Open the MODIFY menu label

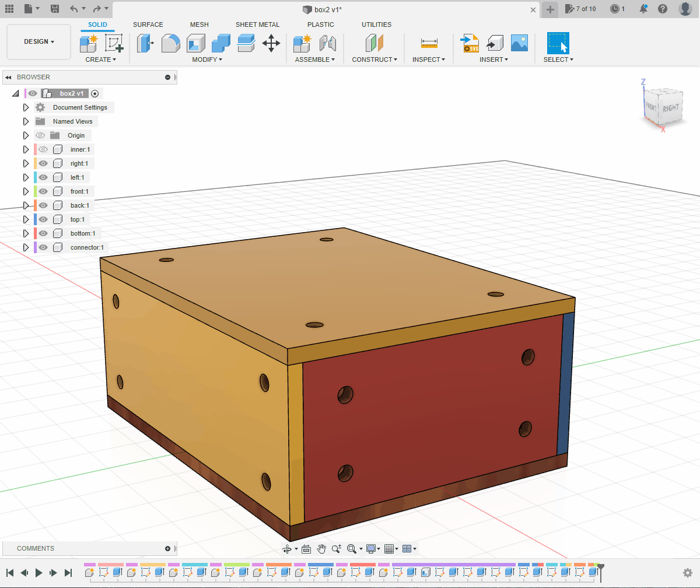[x=206, y=60]
